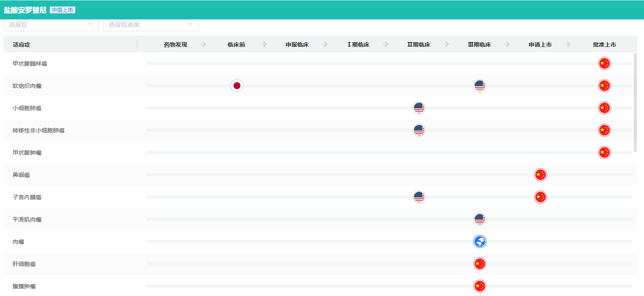Click the US flag in the 子宫内膜癌 row

click(419, 197)
